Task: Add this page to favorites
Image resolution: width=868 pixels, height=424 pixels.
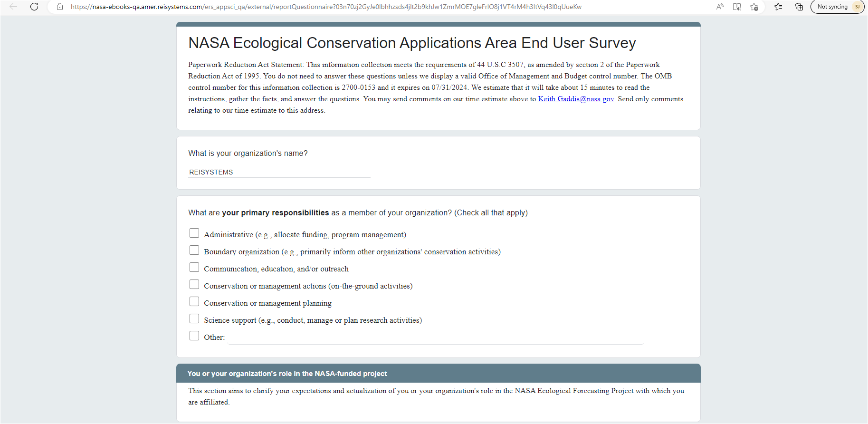Action: click(754, 7)
